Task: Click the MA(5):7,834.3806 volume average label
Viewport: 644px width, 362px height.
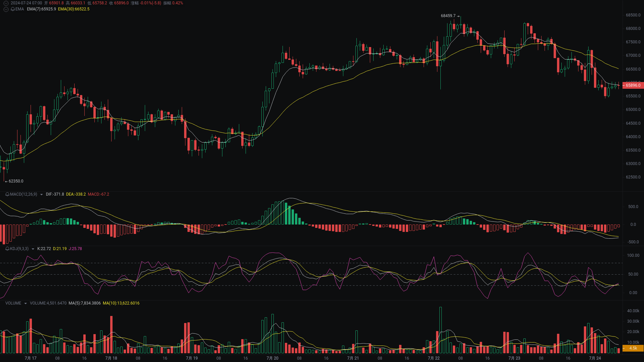Action: pyautogui.click(x=84, y=303)
